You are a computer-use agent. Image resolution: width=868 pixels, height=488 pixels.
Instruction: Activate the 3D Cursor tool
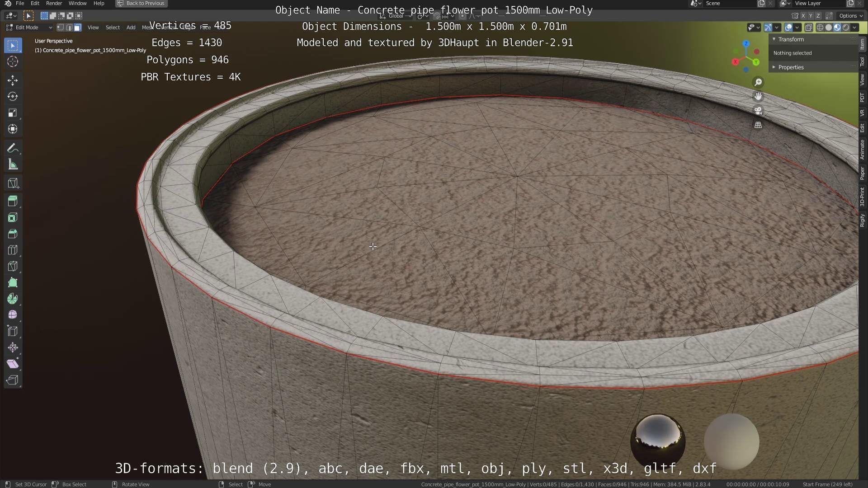coord(13,61)
